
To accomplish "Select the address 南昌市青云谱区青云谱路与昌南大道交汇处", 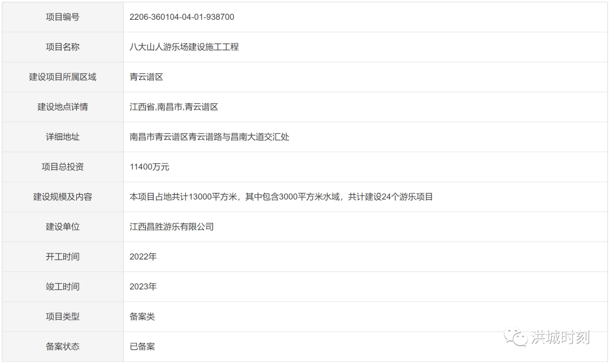I will pyautogui.click(x=210, y=137).
